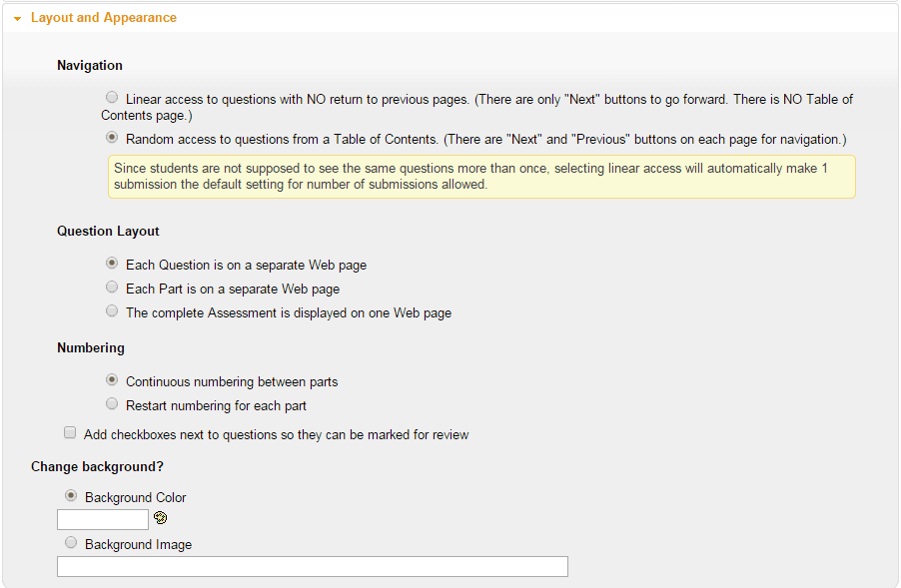Screen dimensions: 901x588
Task: Select Linear access navigation radio button
Action: 112,97
